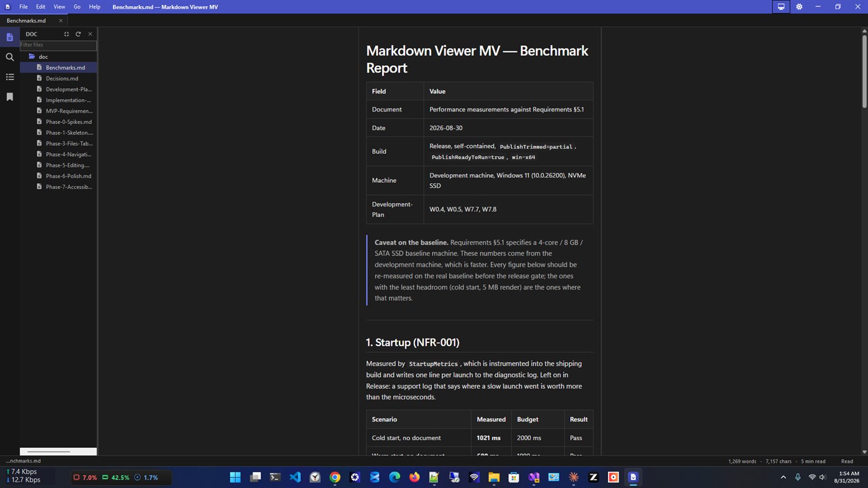868x488 pixels.
Task: Open settings gear in title bar
Action: click(x=799, y=7)
